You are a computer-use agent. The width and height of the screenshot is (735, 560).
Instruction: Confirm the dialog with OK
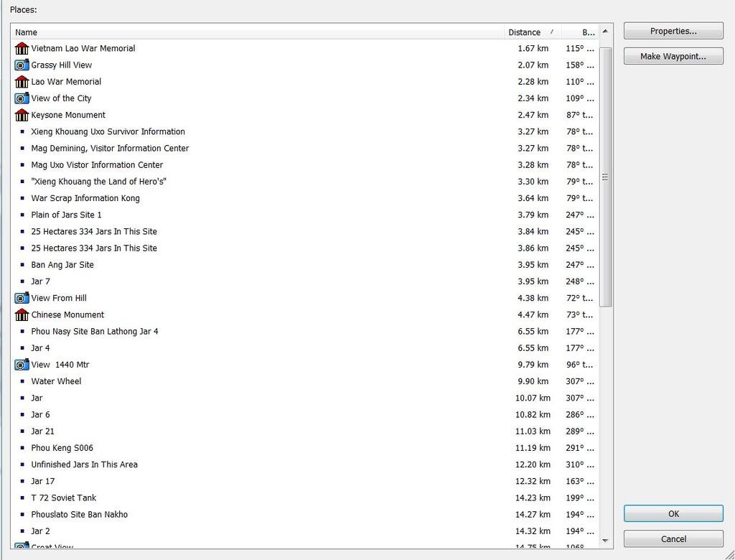click(x=673, y=514)
